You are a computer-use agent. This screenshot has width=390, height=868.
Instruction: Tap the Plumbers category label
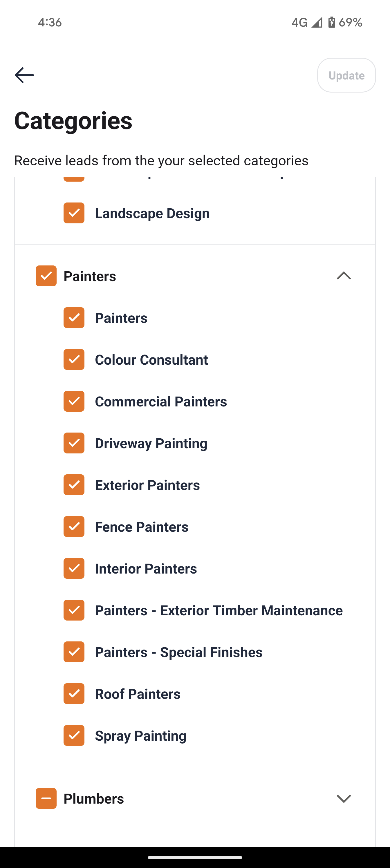point(94,799)
